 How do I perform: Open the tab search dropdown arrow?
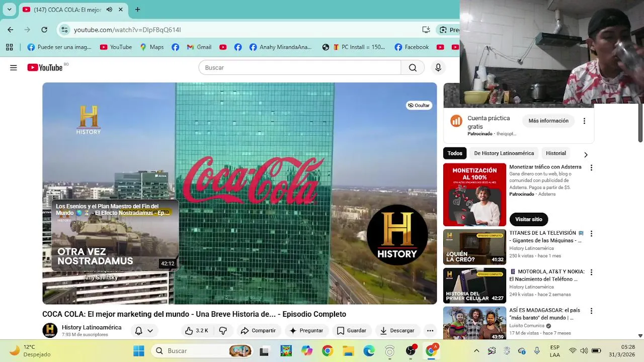pos(9,10)
